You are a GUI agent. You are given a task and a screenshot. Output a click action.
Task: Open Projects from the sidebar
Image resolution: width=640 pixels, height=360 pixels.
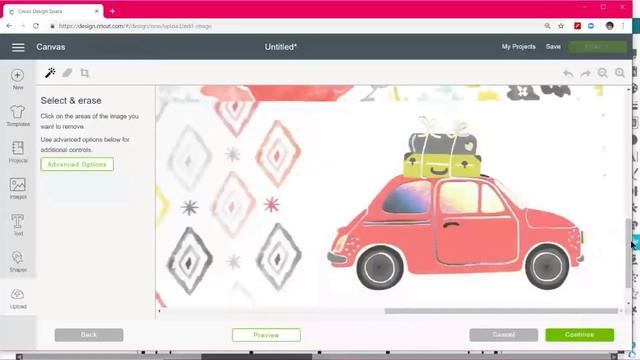(18, 152)
